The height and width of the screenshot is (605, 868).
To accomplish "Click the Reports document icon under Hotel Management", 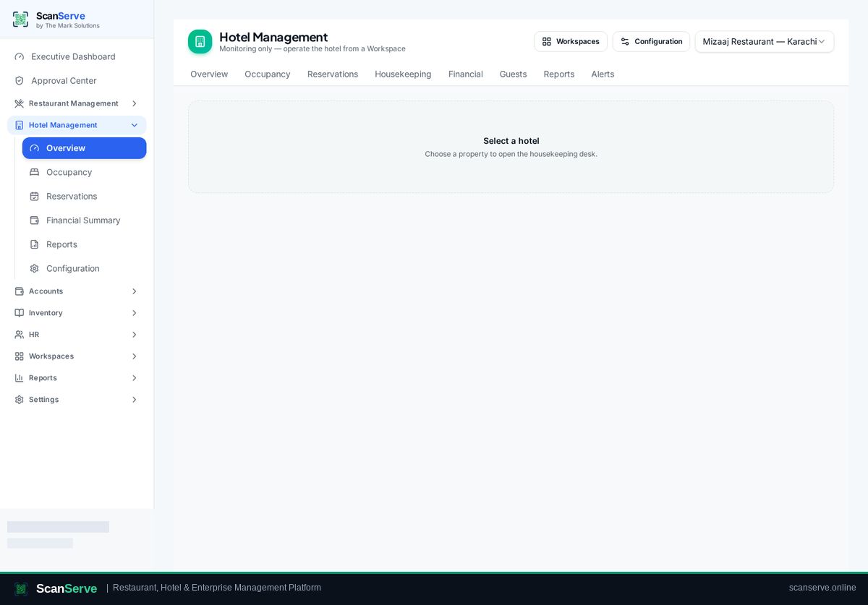I will [x=34, y=244].
